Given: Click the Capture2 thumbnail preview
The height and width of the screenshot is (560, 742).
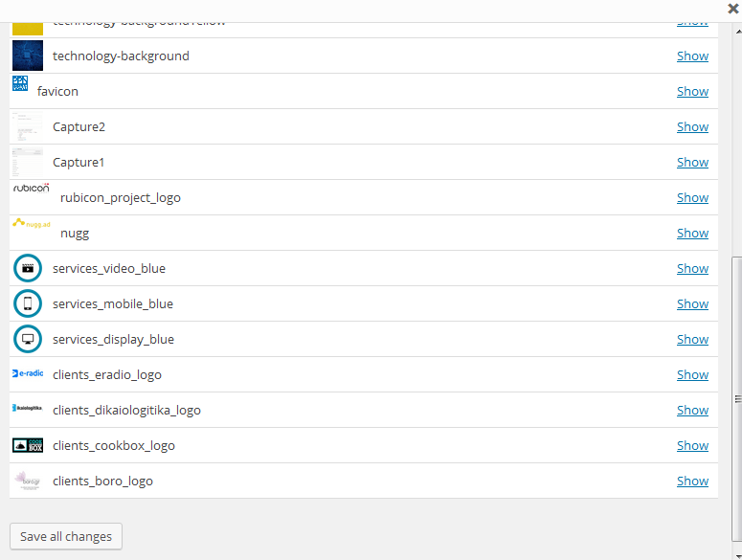Looking at the screenshot, I should tap(28, 126).
